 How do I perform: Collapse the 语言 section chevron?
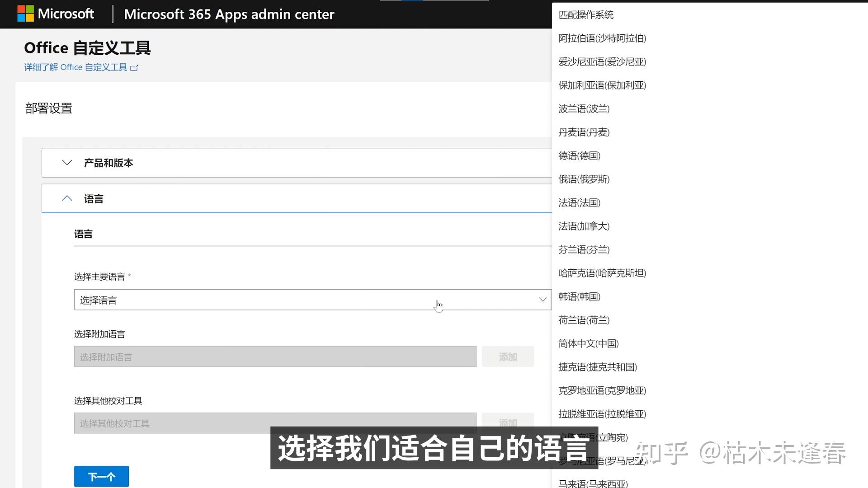pyautogui.click(x=67, y=198)
